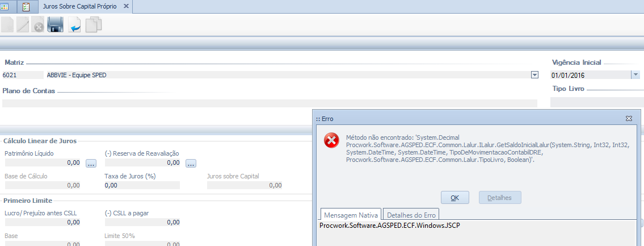The height and width of the screenshot is (246, 644).
Task: Click the Detalhes button in error dialog
Action: click(500, 198)
